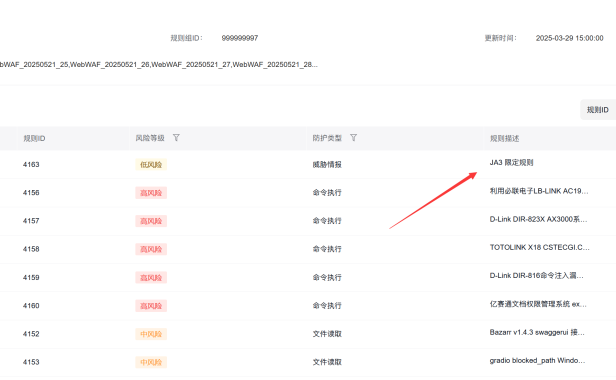Click the 规则描述 column header

pyautogui.click(x=504, y=138)
